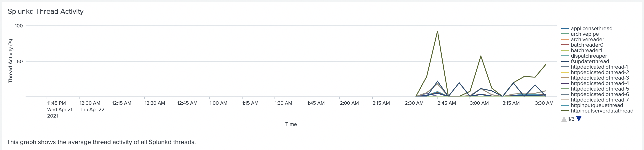Click the Splunkd Thread Activity title
The image size is (644, 150).
(x=45, y=11)
